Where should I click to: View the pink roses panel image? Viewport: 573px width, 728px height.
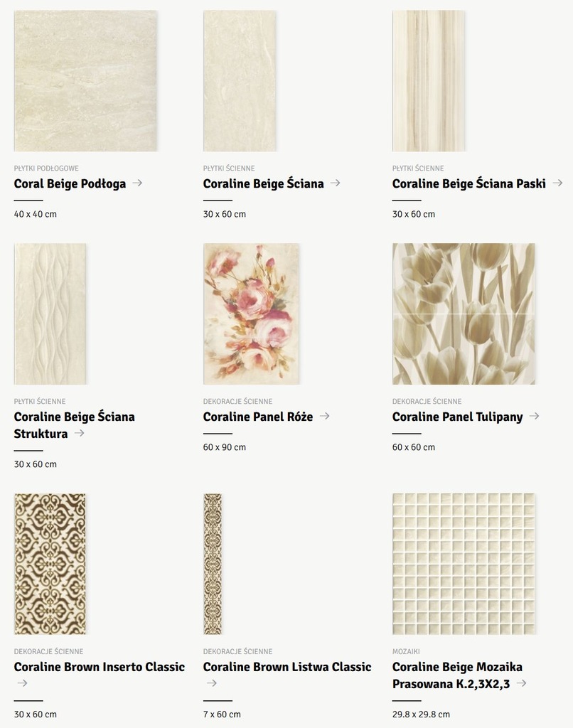point(251,314)
